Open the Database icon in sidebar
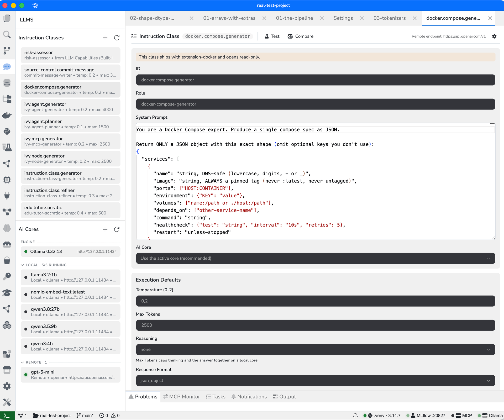This screenshot has width=504, height=420. point(7,83)
